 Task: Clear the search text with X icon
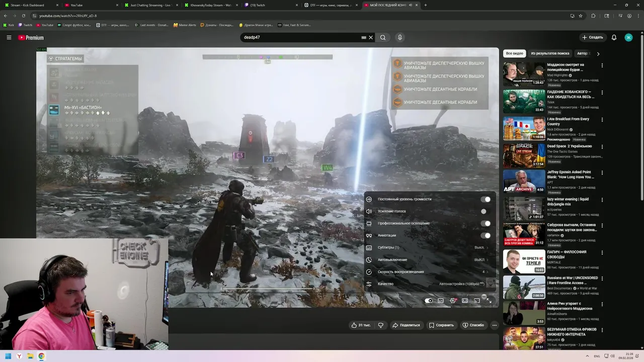(x=371, y=37)
